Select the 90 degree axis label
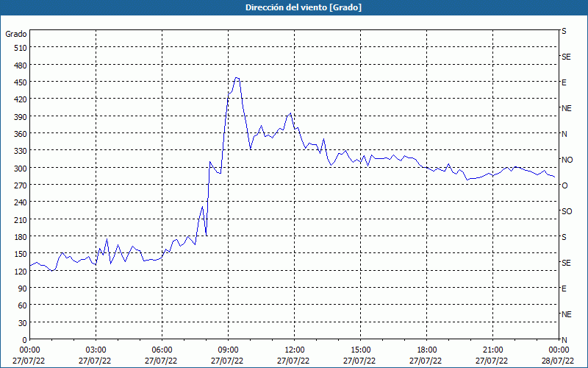 pos(23,289)
